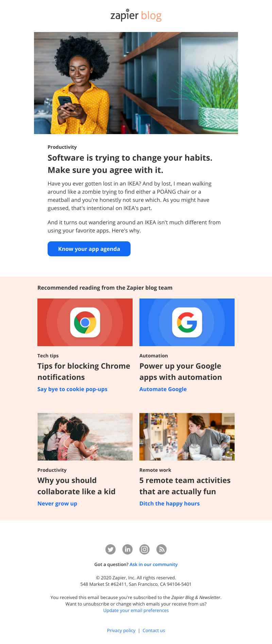Open the Instagram social icon
The height and width of the screenshot is (644, 272).
(144, 549)
